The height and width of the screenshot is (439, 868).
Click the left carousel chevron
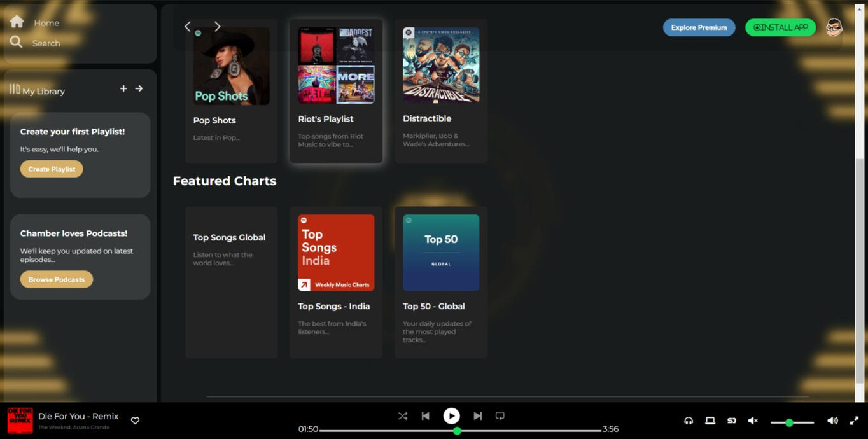(x=187, y=26)
